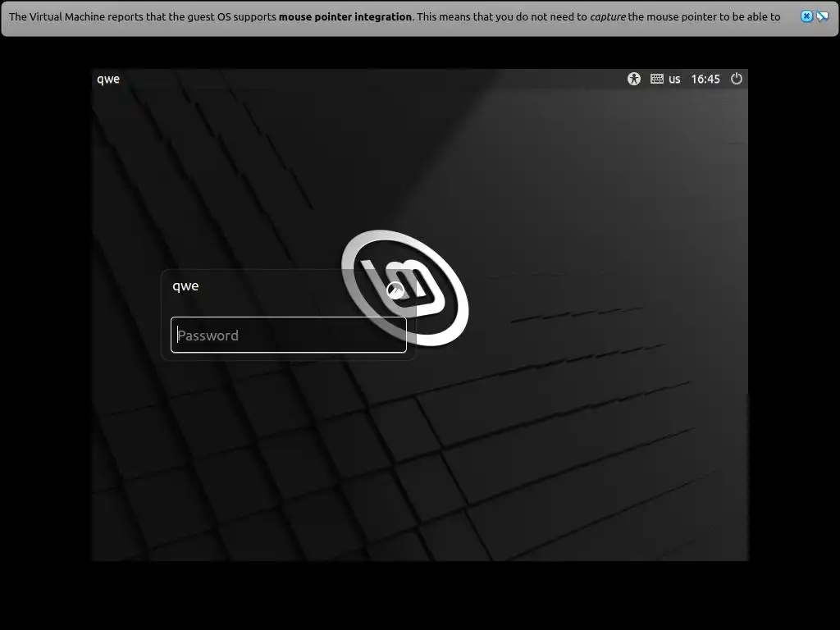Image resolution: width=840 pixels, height=630 pixels.
Task: Open the accessibility menu icon
Action: (634, 79)
